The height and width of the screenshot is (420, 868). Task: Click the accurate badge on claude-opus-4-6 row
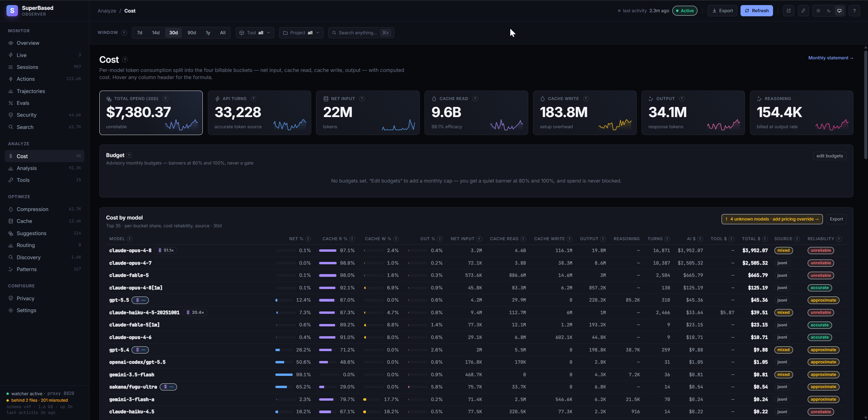[x=820, y=337]
